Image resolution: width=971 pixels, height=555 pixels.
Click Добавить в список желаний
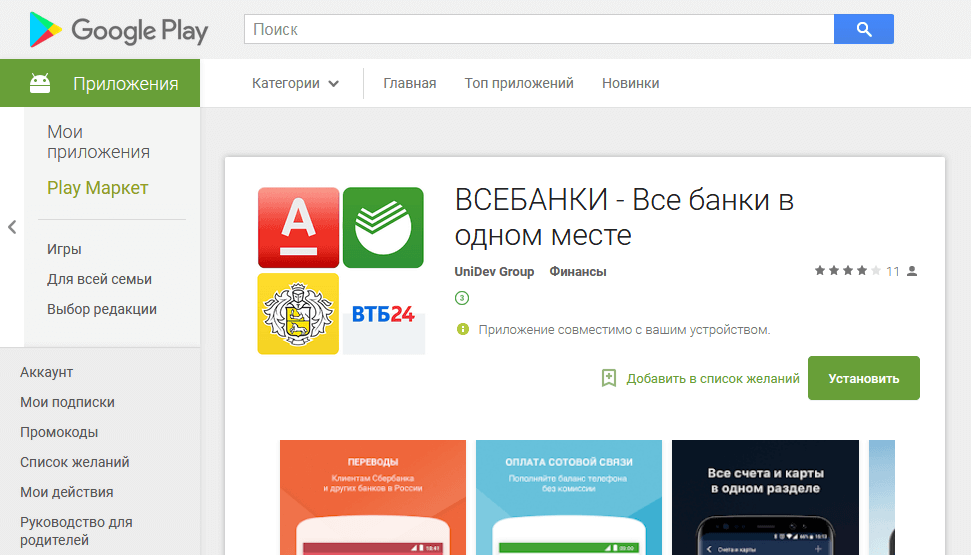pyautogui.click(x=713, y=378)
